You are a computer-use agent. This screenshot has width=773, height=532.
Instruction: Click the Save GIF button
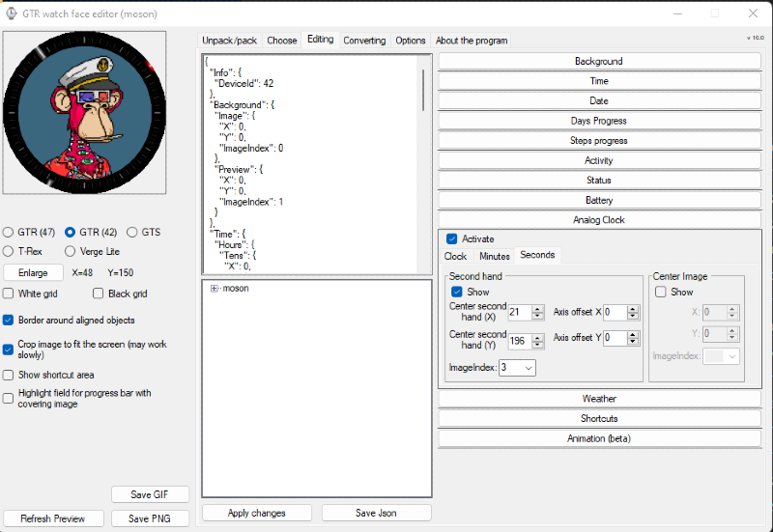coord(150,494)
